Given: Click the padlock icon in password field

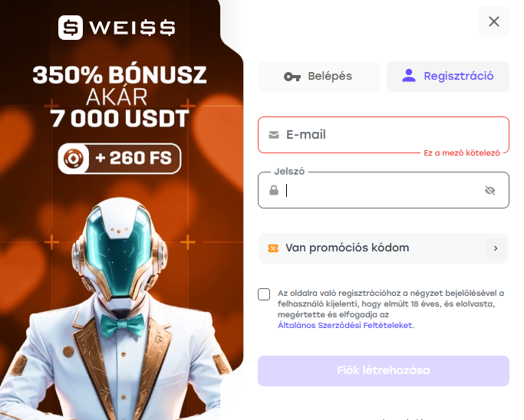Looking at the screenshot, I should (274, 190).
